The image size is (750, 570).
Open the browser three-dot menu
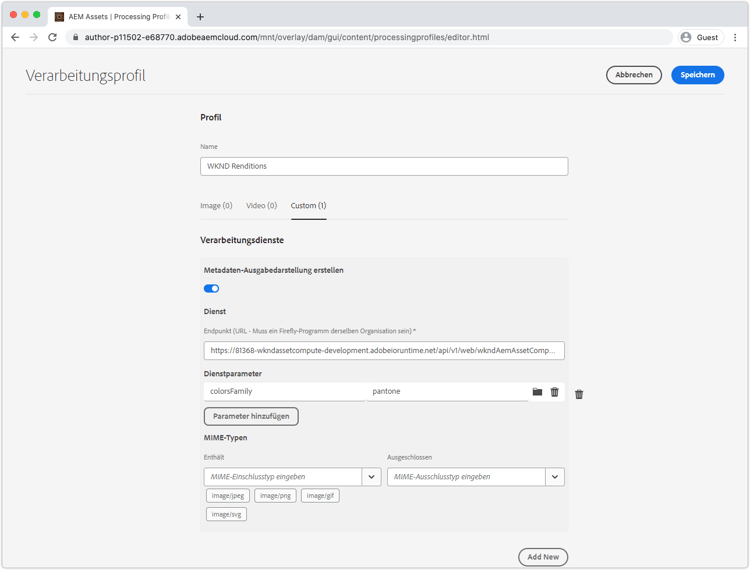(735, 37)
